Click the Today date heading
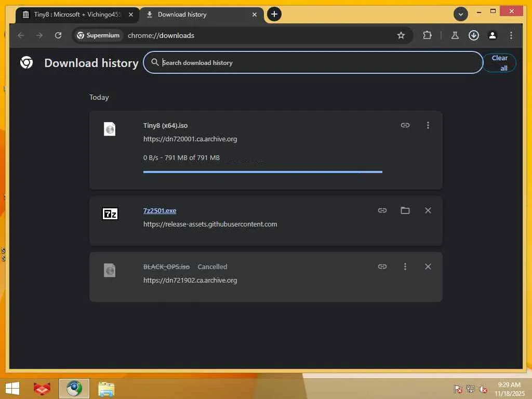532x399 pixels. 99,97
